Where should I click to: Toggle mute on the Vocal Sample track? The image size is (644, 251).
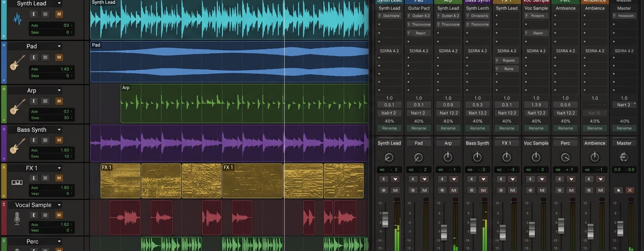pos(59,215)
